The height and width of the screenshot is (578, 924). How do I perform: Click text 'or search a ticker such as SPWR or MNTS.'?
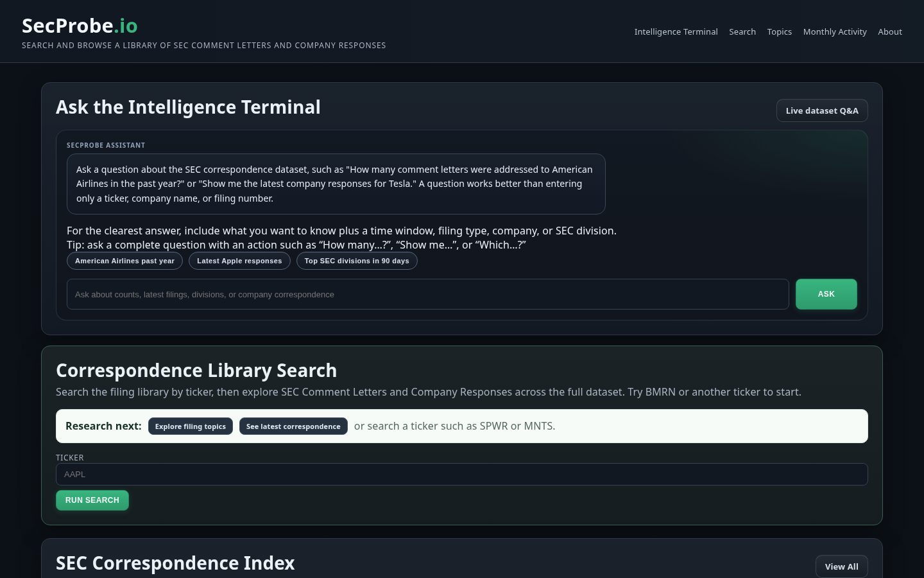tap(455, 426)
